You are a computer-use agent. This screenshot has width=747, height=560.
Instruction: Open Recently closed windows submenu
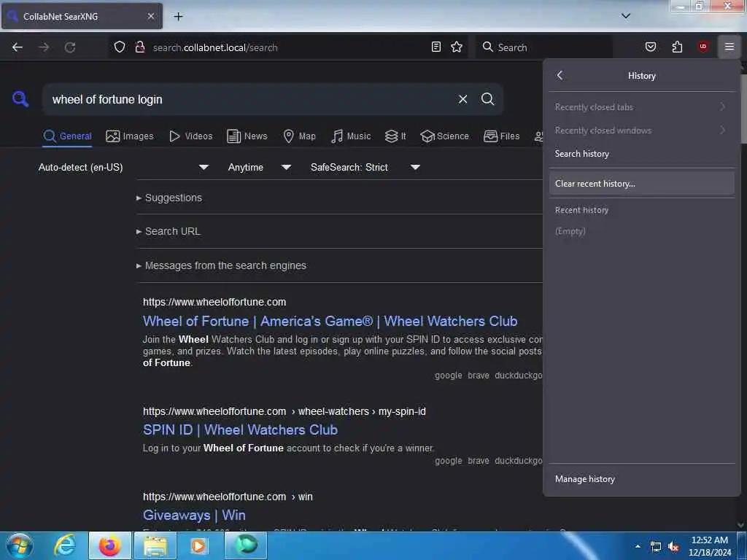pos(641,131)
